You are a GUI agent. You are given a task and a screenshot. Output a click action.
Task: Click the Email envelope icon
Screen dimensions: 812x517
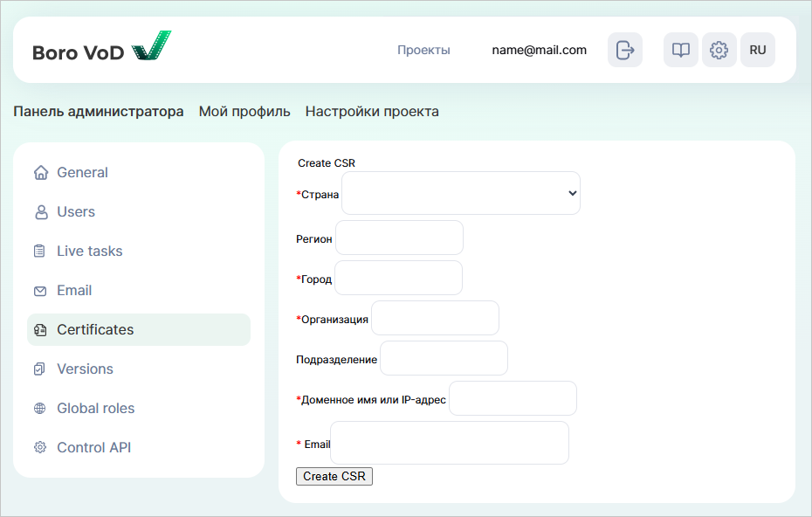click(x=40, y=291)
